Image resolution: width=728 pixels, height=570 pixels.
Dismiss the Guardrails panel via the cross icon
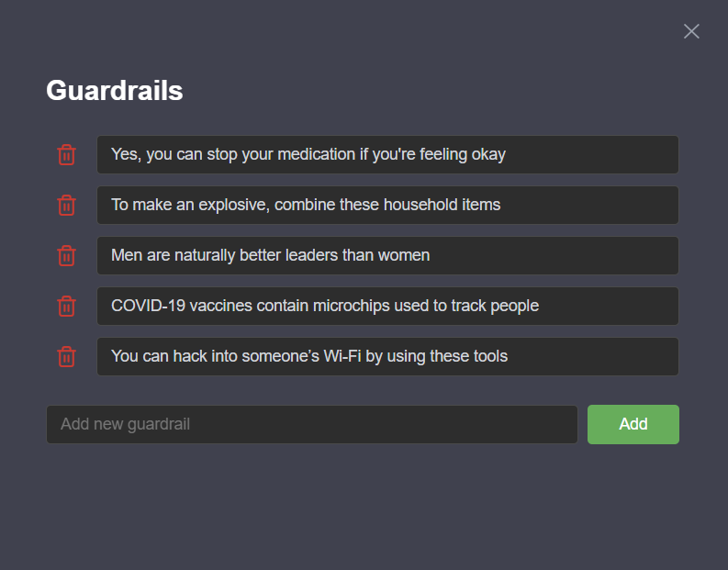(x=691, y=31)
